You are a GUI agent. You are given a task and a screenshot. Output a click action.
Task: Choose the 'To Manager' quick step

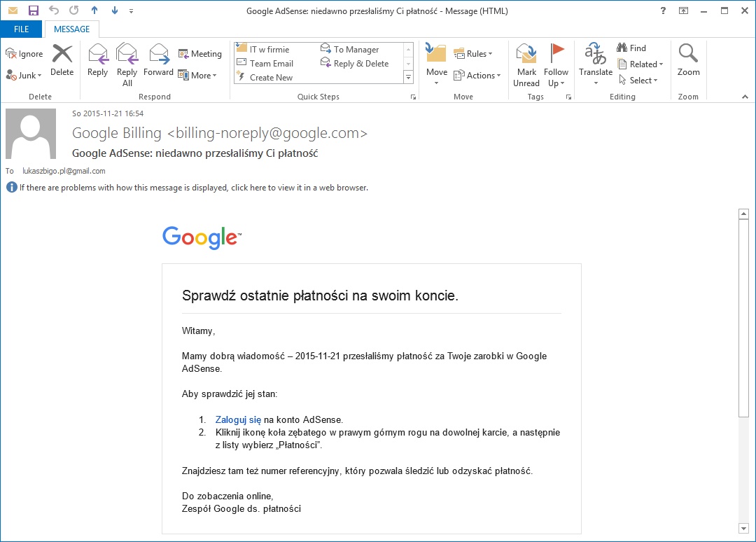[x=350, y=49]
